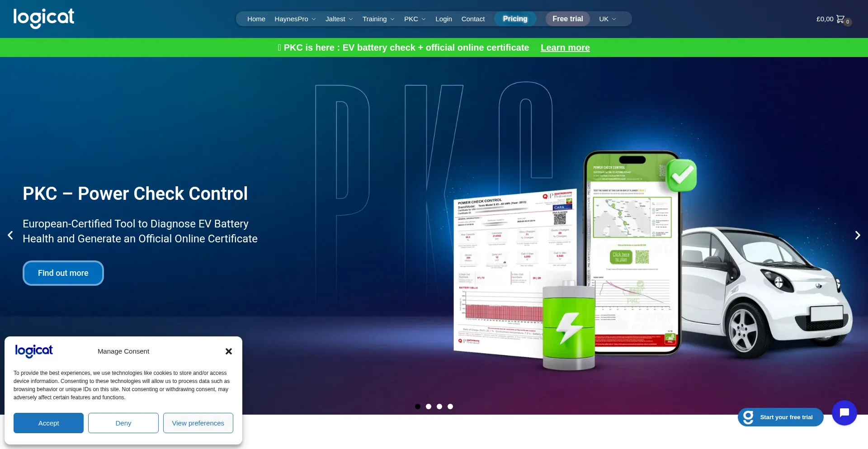
Task: Go to the Home menu item
Action: pos(256,19)
